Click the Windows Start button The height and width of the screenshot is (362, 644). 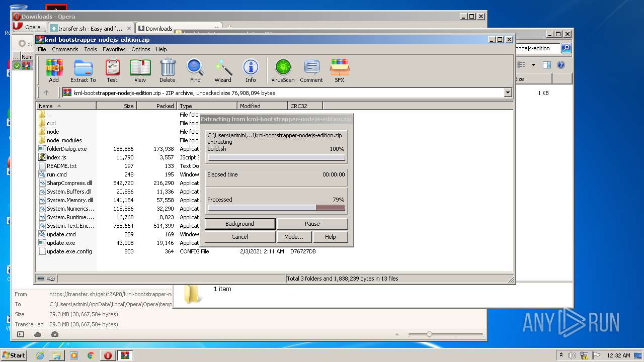(x=14, y=355)
